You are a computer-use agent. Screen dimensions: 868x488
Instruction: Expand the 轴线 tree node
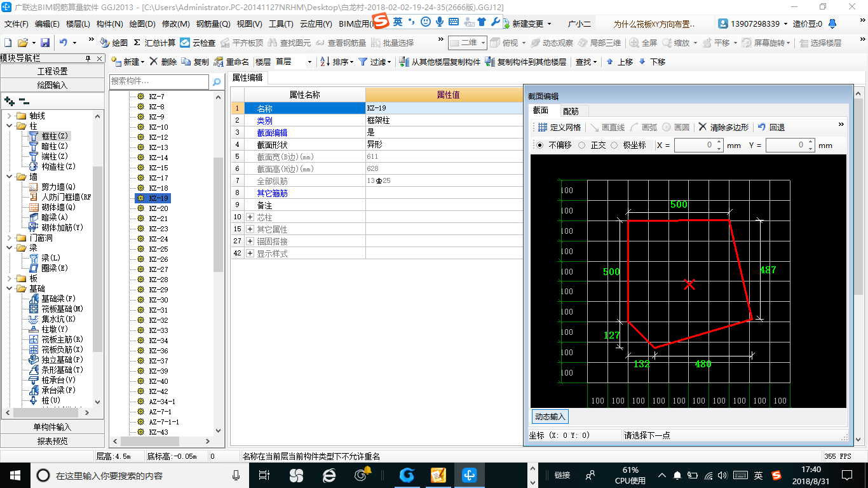(x=10, y=116)
